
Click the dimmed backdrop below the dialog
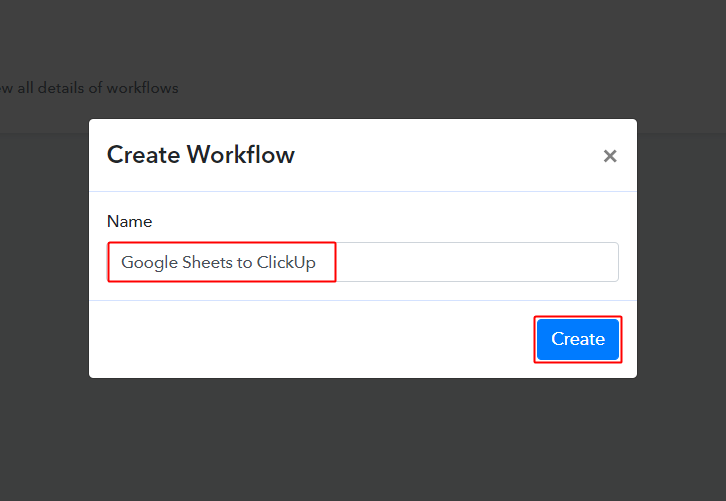363,440
